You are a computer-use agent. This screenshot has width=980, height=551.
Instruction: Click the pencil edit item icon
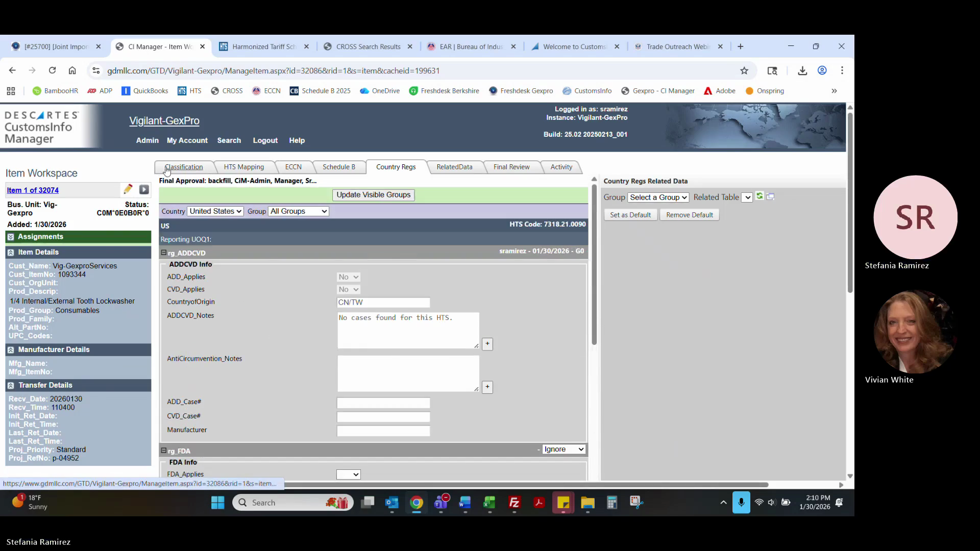(x=128, y=189)
